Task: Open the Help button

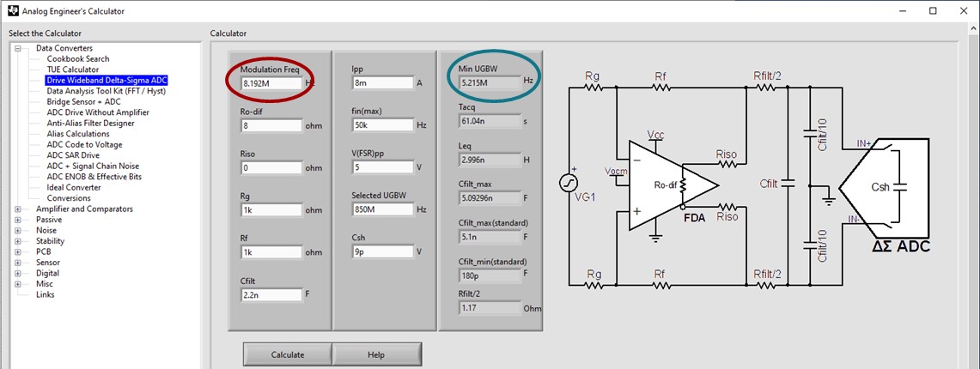Action: (x=376, y=354)
